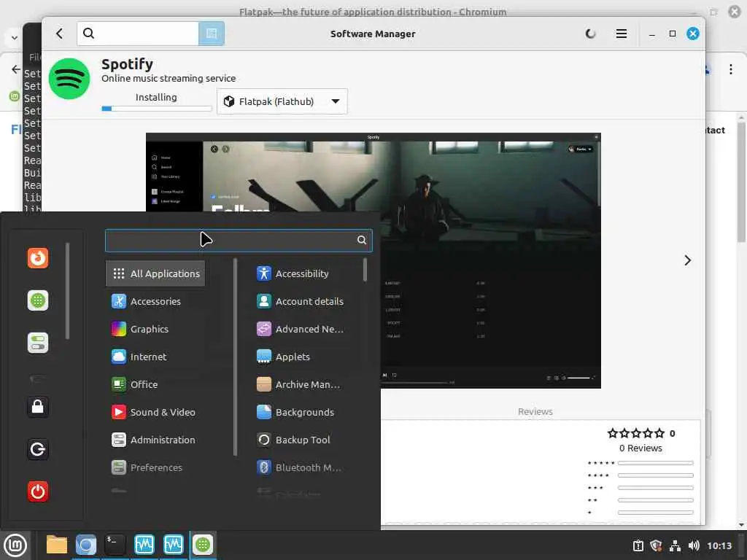The height and width of the screenshot is (560, 747).
Task: Show the next Spotify screenshot
Action: (687, 260)
